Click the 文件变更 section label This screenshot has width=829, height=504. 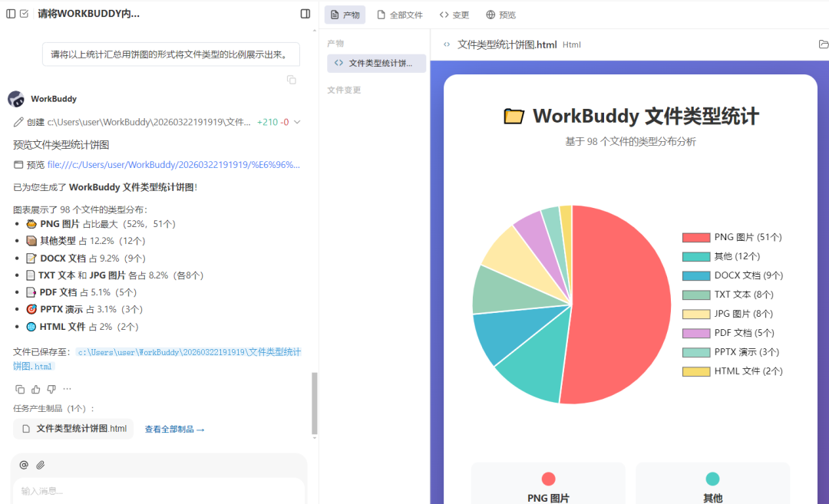point(344,91)
